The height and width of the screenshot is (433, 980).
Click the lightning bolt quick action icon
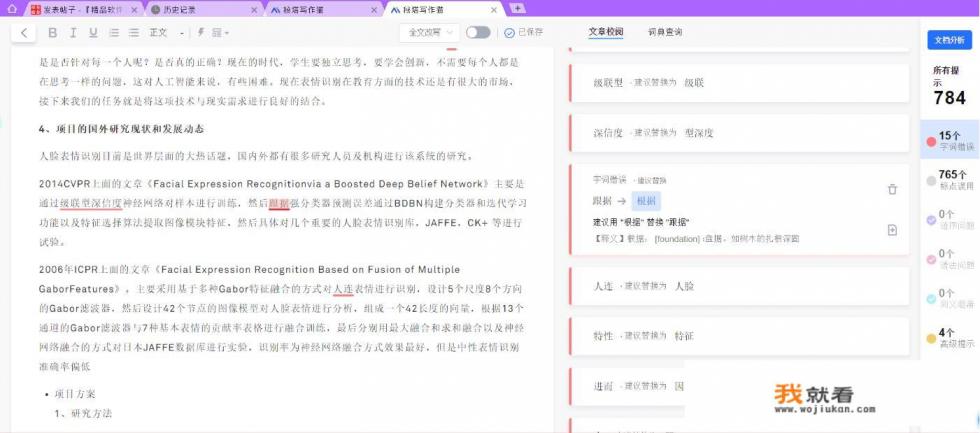(201, 32)
